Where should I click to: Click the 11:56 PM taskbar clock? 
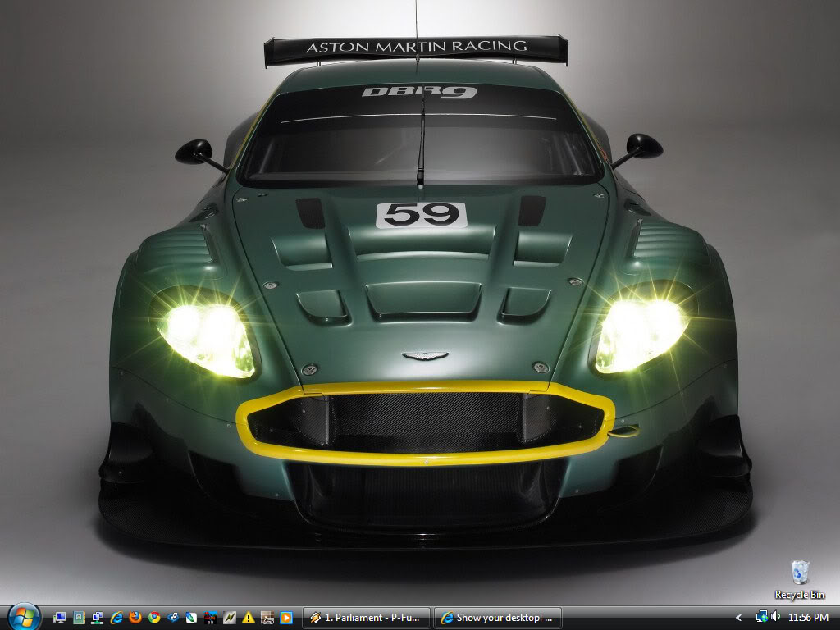pos(808,618)
